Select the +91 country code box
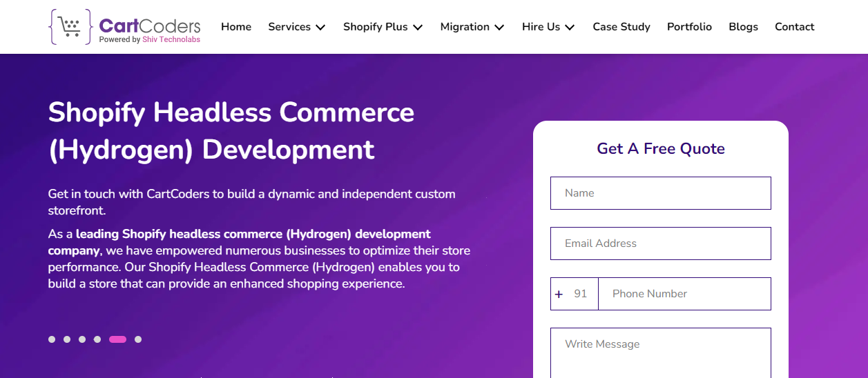The image size is (868, 378). [575, 294]
